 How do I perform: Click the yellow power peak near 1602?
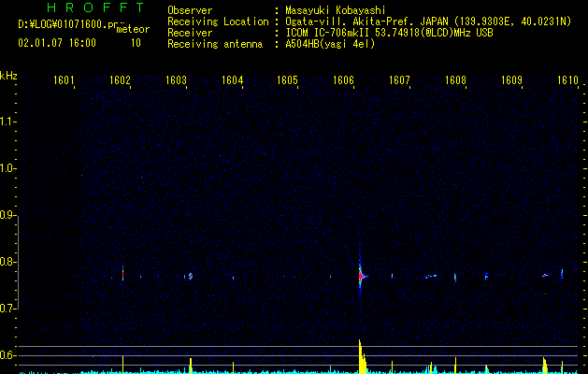pyautogui.click(x=122, y=365)
